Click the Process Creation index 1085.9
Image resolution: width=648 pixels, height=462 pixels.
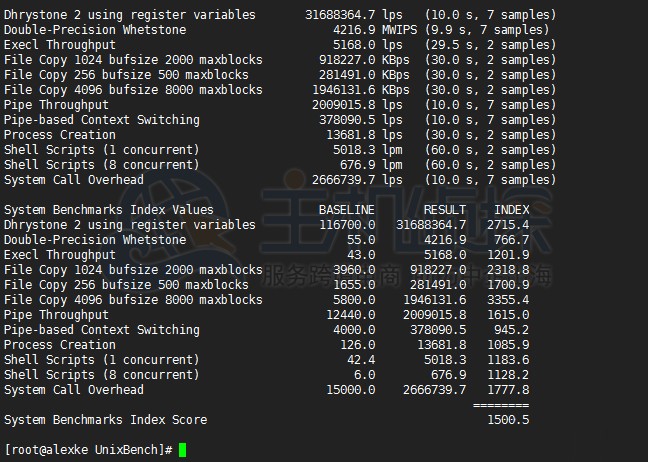pos(508,345)
